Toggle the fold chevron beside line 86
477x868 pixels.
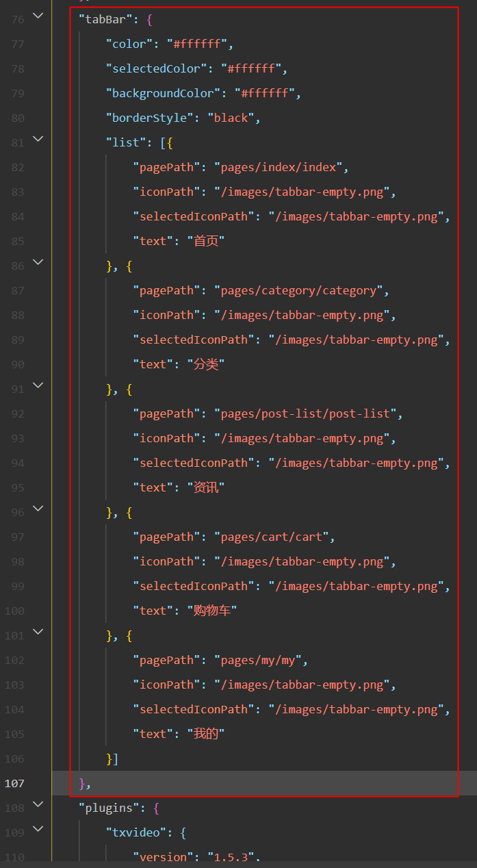38,261
